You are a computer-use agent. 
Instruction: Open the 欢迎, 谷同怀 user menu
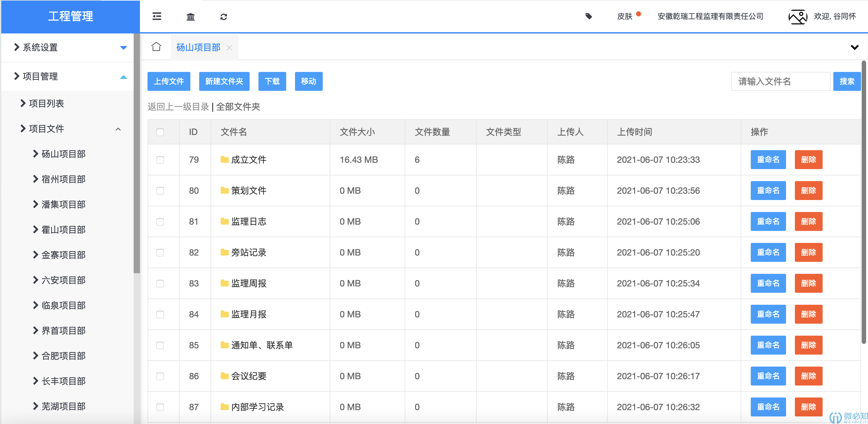tap(835, 16)
